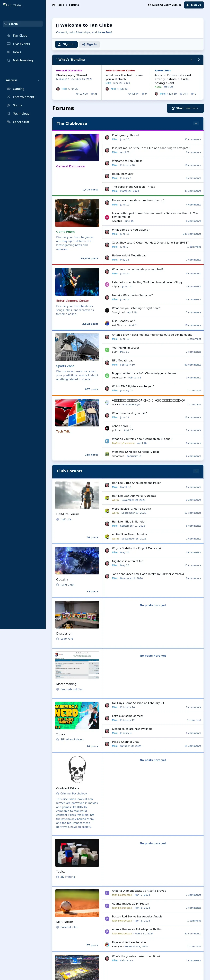Click Existing user? Sign In

(x=165, y=5)
